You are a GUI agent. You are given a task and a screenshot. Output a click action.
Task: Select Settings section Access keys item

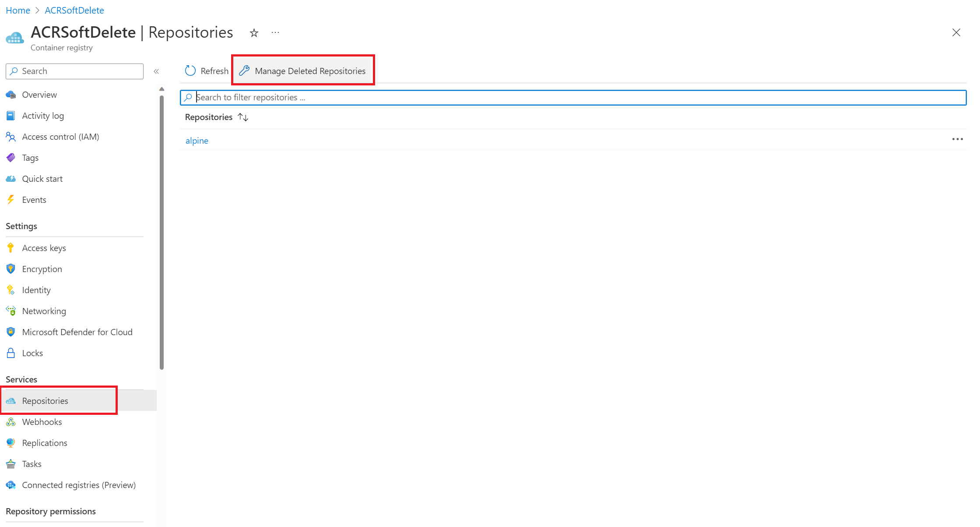pyautogui.click(x=44, y=247)
